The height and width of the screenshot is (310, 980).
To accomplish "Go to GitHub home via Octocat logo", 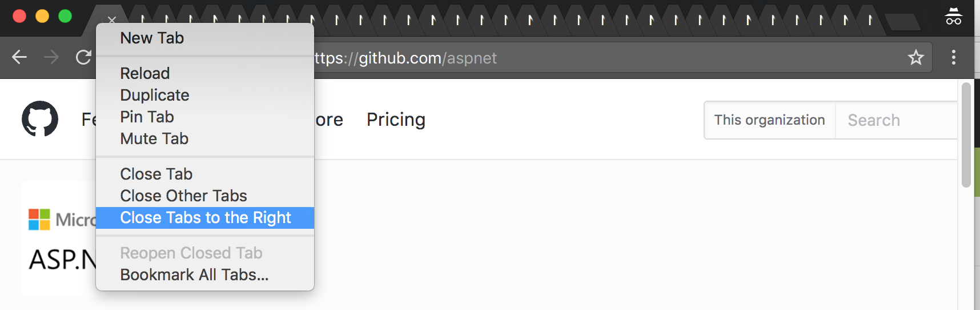I will 40,119.
